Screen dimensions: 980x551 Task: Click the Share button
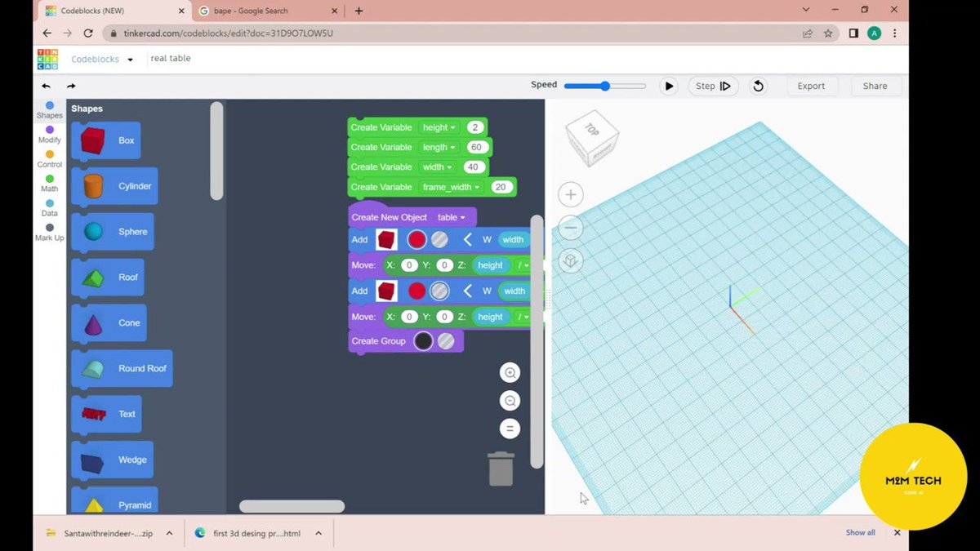click(x=875, y=85)
